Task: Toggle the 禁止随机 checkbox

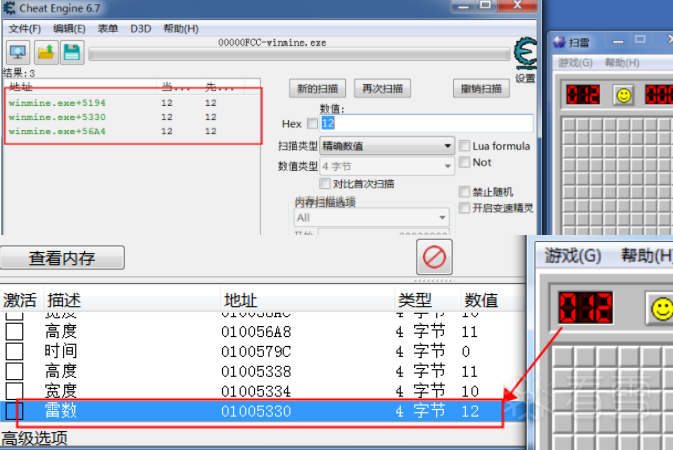Action: (x=464, y=192)
